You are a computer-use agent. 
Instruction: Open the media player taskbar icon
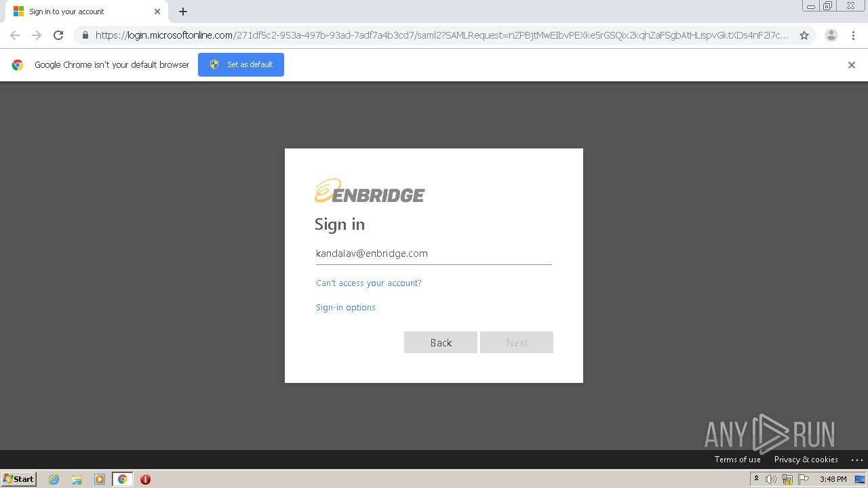(x=100, y=479)
